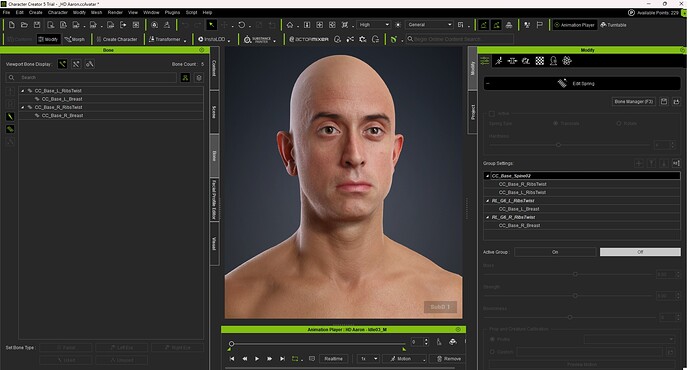
Task: Jump to the animation's last frame
Action: (x=282, y=359)
